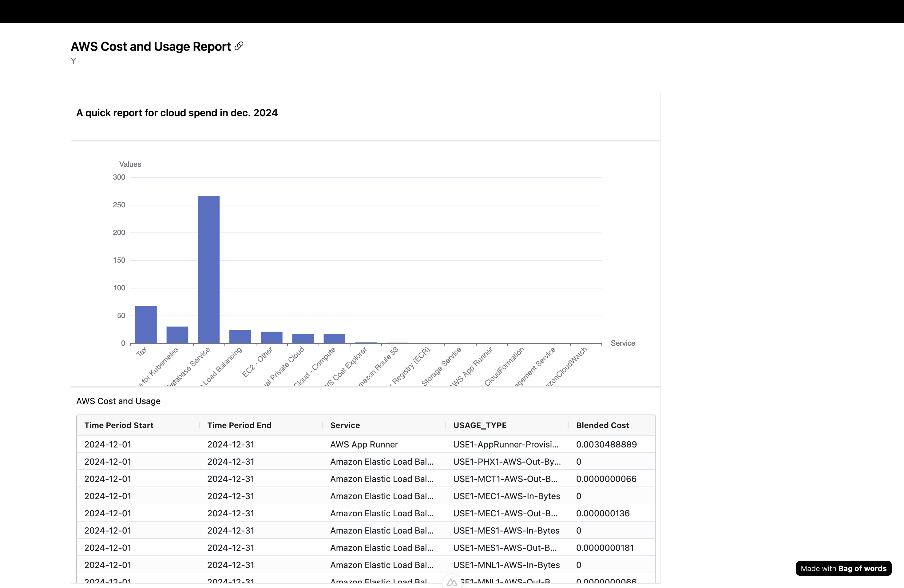Image resolution: width=904 pixels, height=588 pixels.
Task: Click the logo icon at the table's bottom edge
Action: tap(452, 582)
